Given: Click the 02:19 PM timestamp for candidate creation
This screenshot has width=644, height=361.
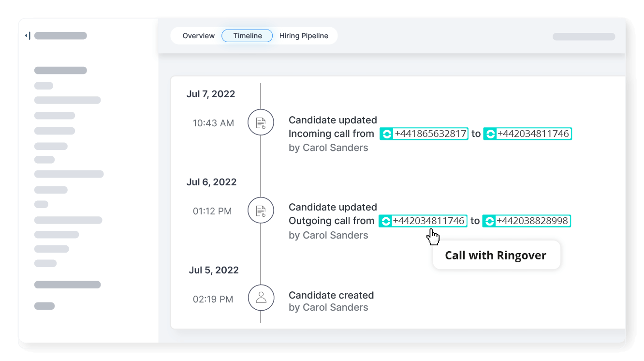Looking at the screenshot, I should [213, 299].
